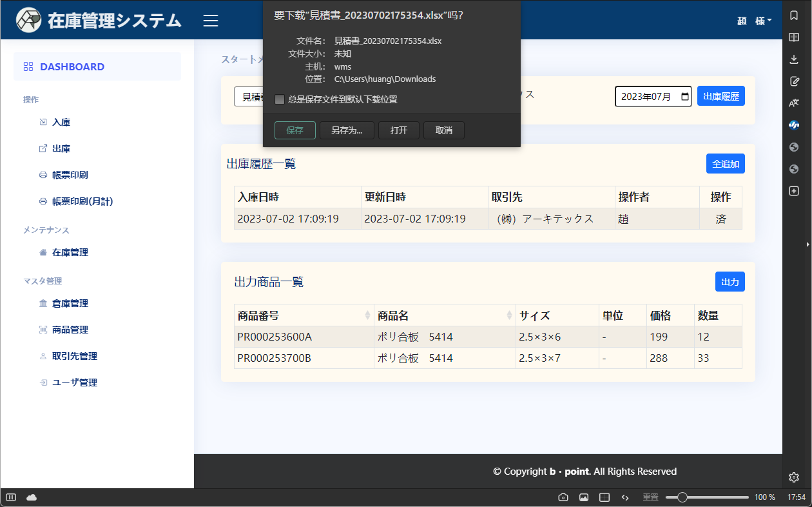Viewport: 812px width, 507px height.
Task: Click the notes edit icon in sidebar
Action: [x=794, y=81]
